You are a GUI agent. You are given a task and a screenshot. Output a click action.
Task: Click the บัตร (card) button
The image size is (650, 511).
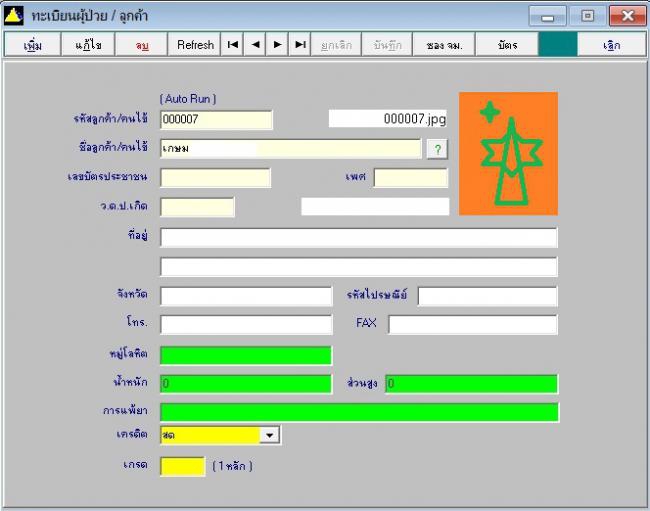pyautogui.click(x=507, y=44)
